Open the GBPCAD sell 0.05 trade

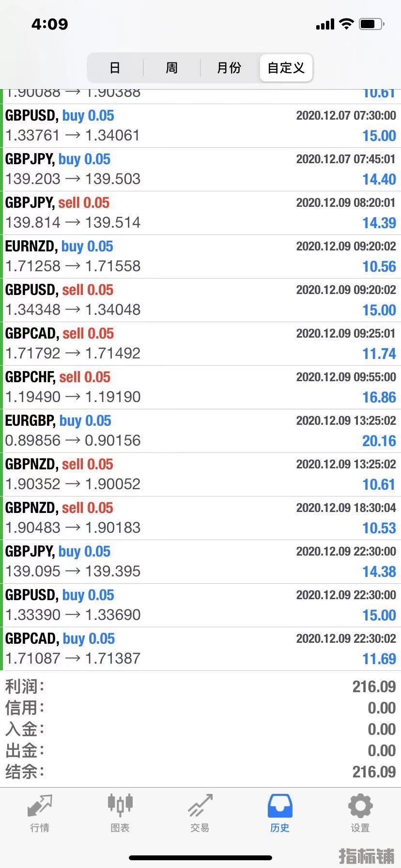200,343
